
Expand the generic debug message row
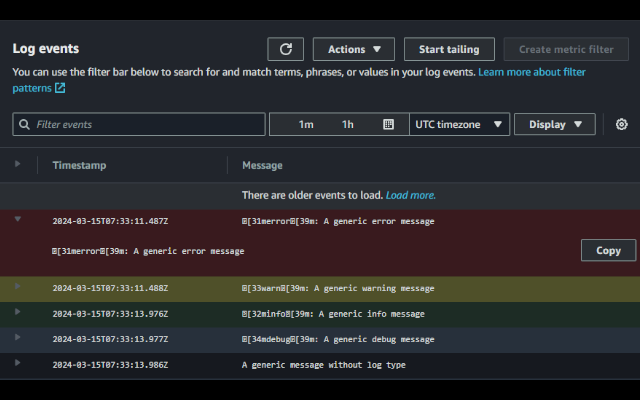pyautogui.click(x=18, y=337)
